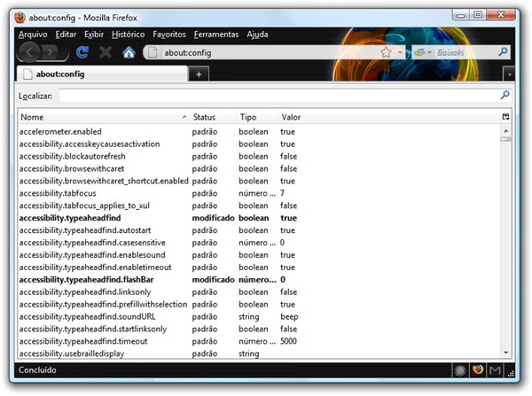
Task: Click the scrollbar down arrow
Action: coord(505,353)
